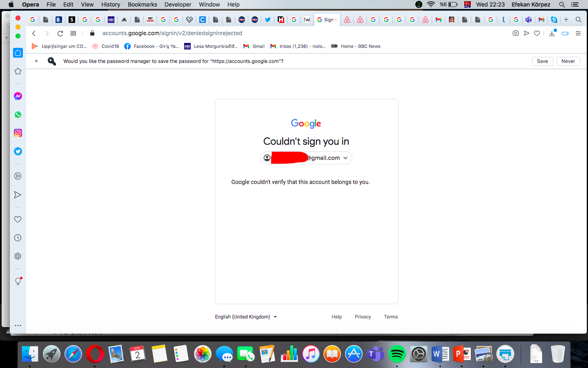This screenshot has width=588, height=368.
Task: Open the View menu
Action: (x=87, y=4)
